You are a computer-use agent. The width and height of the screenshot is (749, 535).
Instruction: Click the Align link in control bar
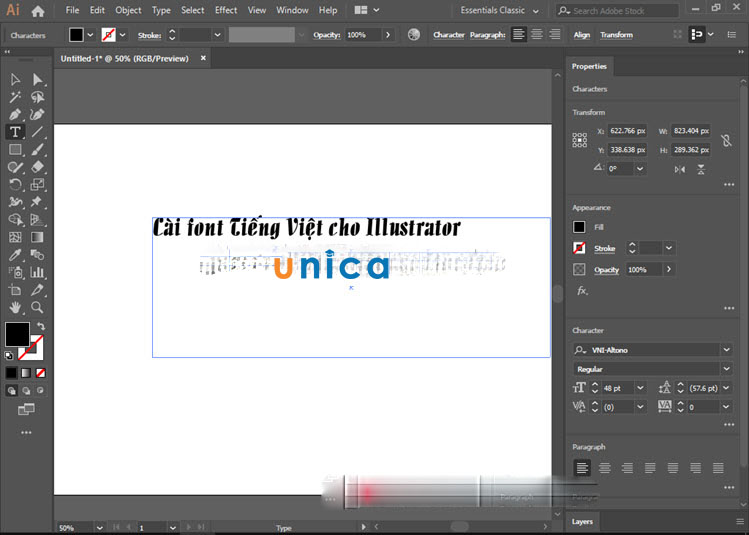click(581, 34)
